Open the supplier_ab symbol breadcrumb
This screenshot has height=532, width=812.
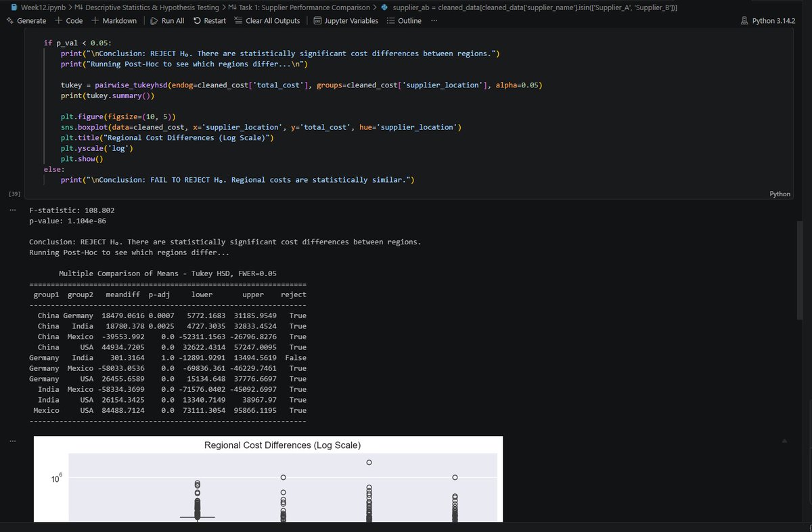(x=530, y=7)
